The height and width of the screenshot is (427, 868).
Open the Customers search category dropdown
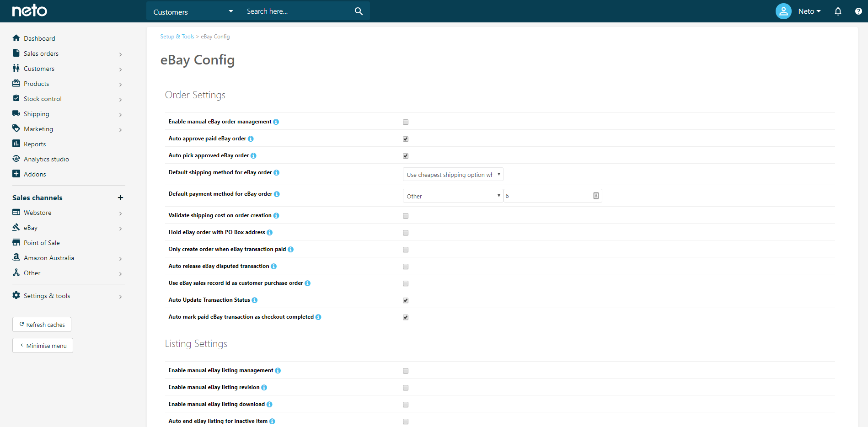coord(193,11)
